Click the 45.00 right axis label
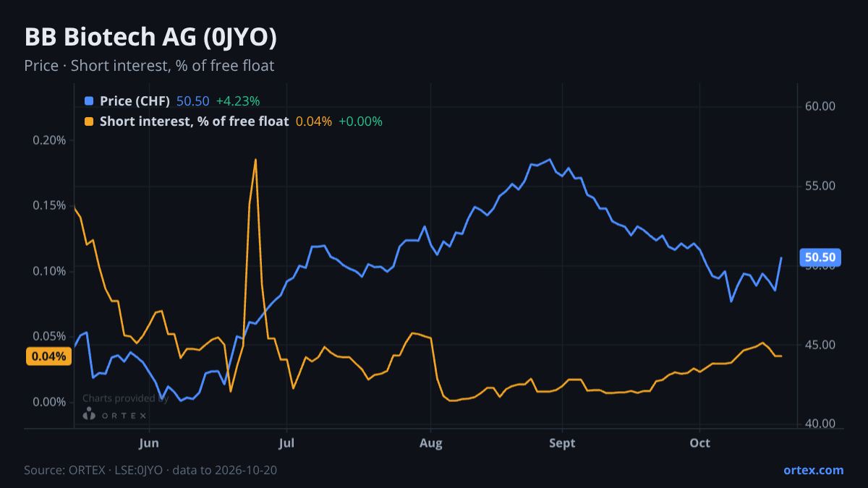This screenshot has width=868, height=488. click(x=820, y=345)
